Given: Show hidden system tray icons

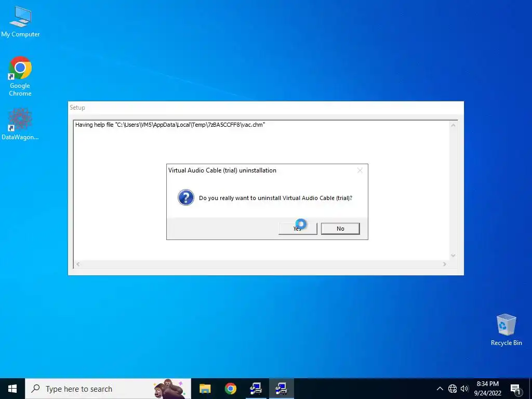Looking at the screenshot, I should (440, 389).
